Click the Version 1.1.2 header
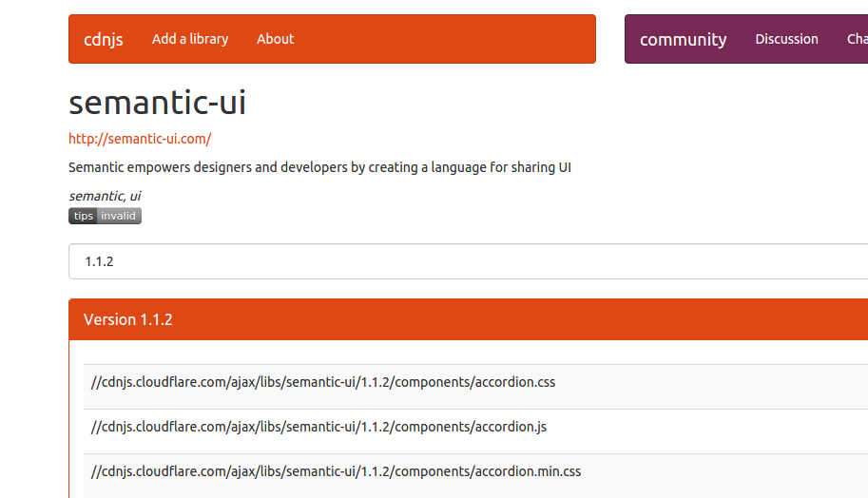 pyautogui.click(x=469, y=319)
